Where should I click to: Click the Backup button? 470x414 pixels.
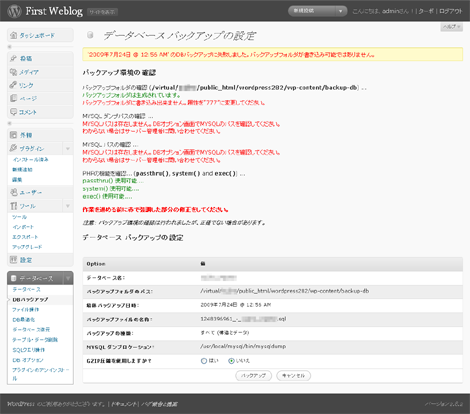point(254,376)
